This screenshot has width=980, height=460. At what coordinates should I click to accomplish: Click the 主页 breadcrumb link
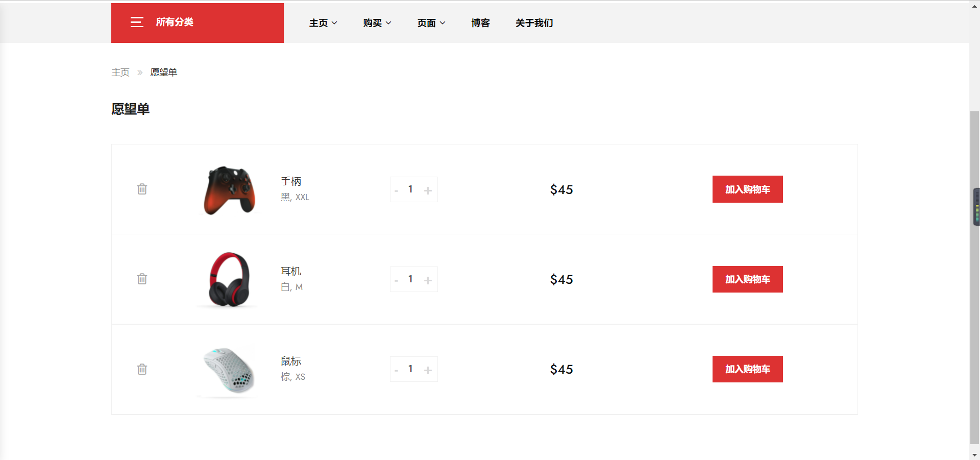point(120,72)
